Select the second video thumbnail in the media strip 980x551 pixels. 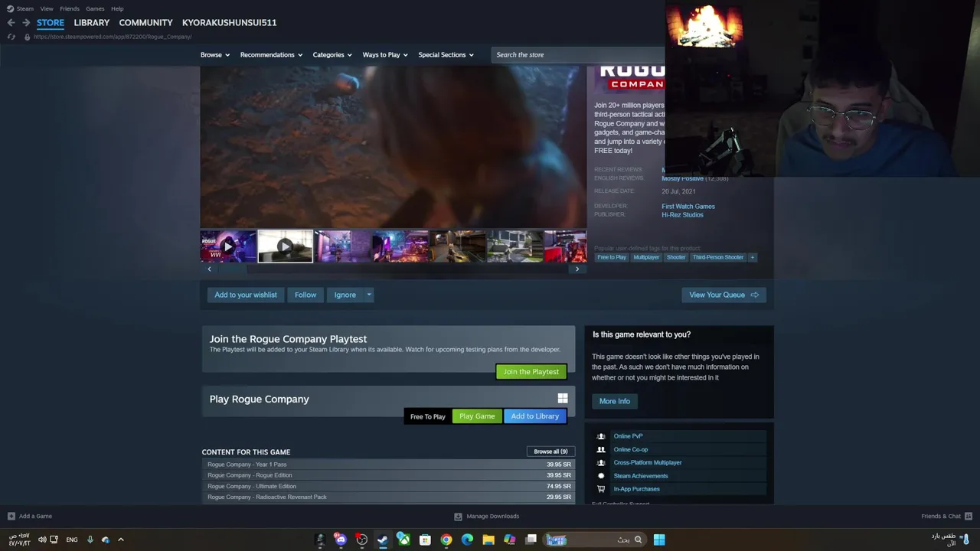point(285,246)
